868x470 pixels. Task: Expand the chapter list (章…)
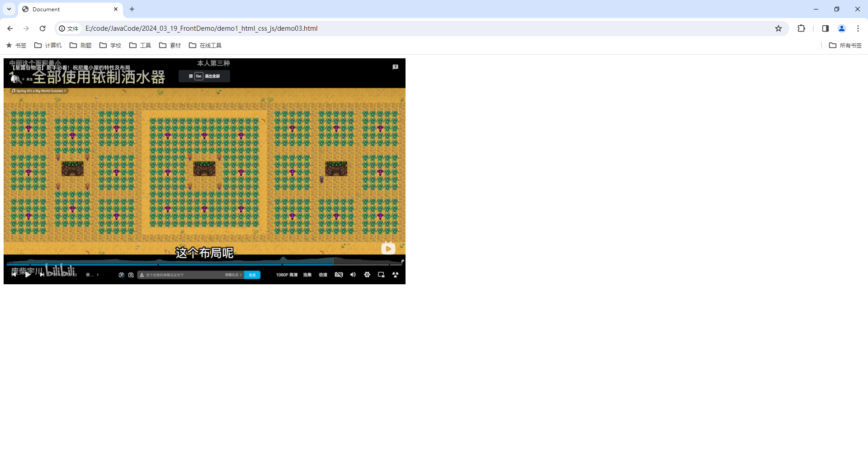92,275
